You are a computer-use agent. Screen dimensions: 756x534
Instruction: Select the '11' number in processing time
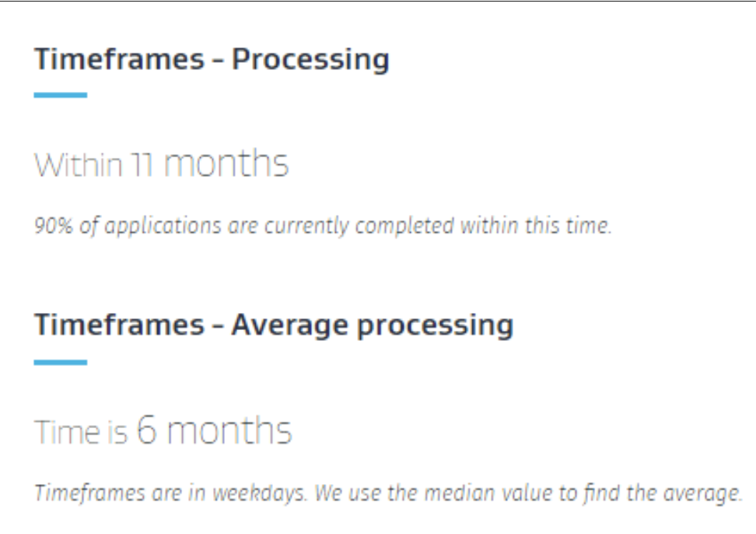pos(142,165)
